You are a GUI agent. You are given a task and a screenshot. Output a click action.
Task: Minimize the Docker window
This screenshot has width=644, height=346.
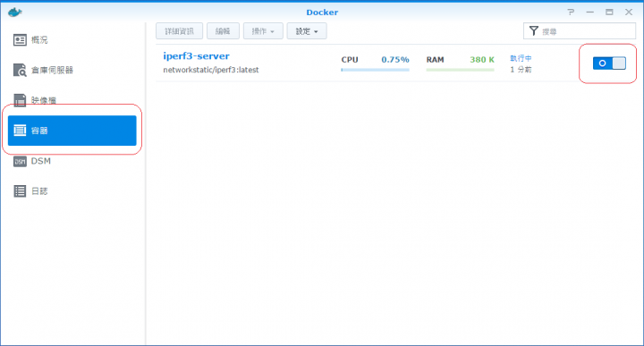(590, 12)
